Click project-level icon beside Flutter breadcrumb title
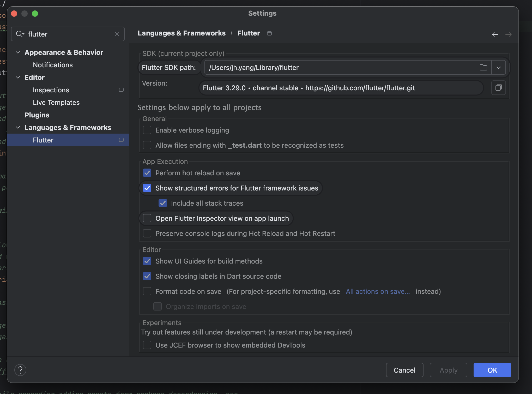Image resolution: width=532 pixels, height=394 pixels. click(269, 33)
